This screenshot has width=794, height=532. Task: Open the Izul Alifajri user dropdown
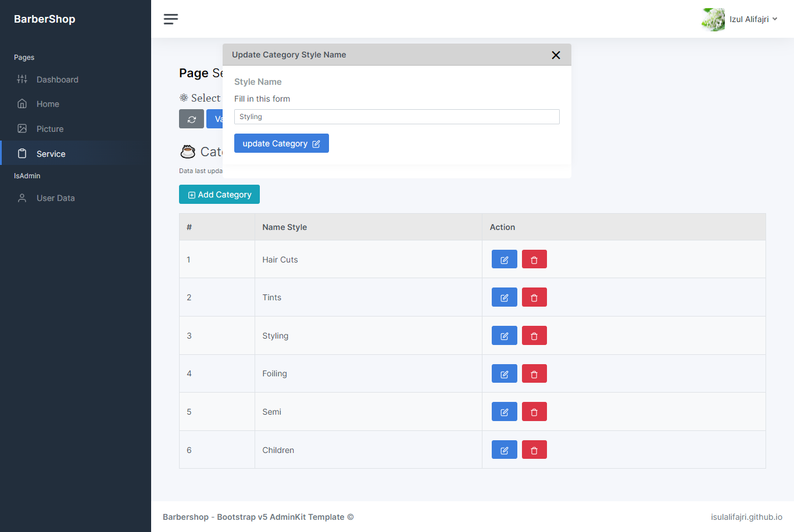[x=753, y=19]
